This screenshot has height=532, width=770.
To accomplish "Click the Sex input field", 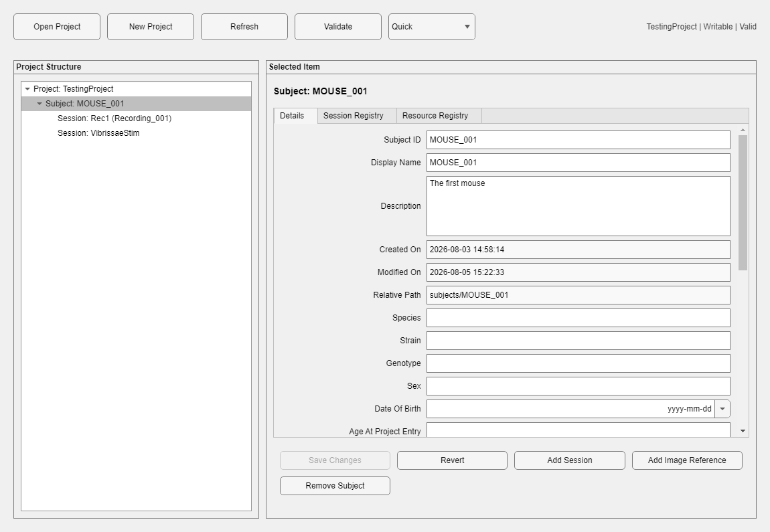I will 578,386.
